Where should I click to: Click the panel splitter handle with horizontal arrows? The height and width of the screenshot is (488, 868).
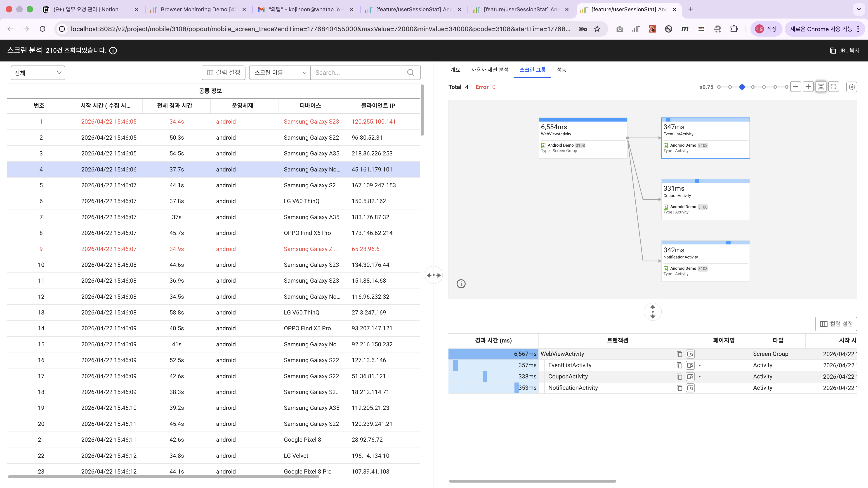[434, 275]
